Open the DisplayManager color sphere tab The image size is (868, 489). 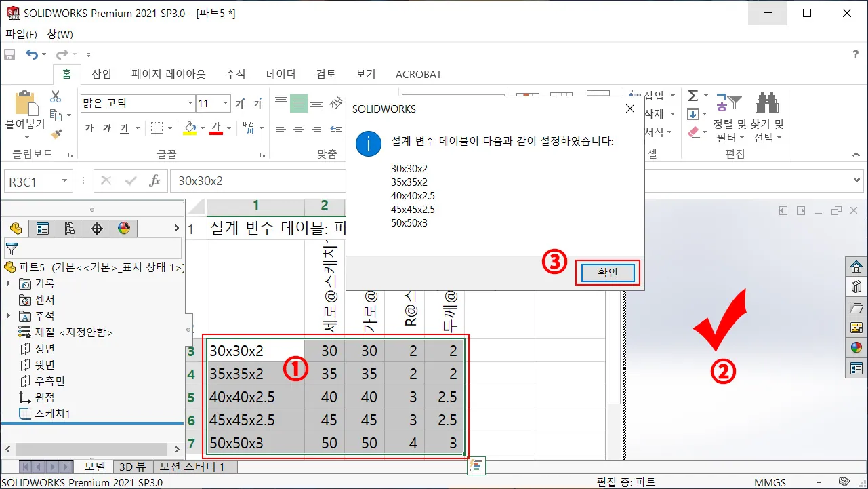(x=123, y=229)
